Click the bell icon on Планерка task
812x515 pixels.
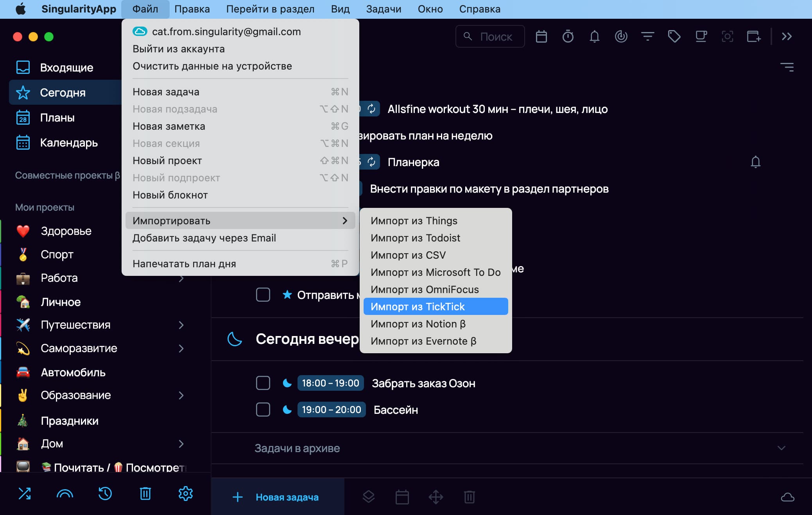[755, 162]
